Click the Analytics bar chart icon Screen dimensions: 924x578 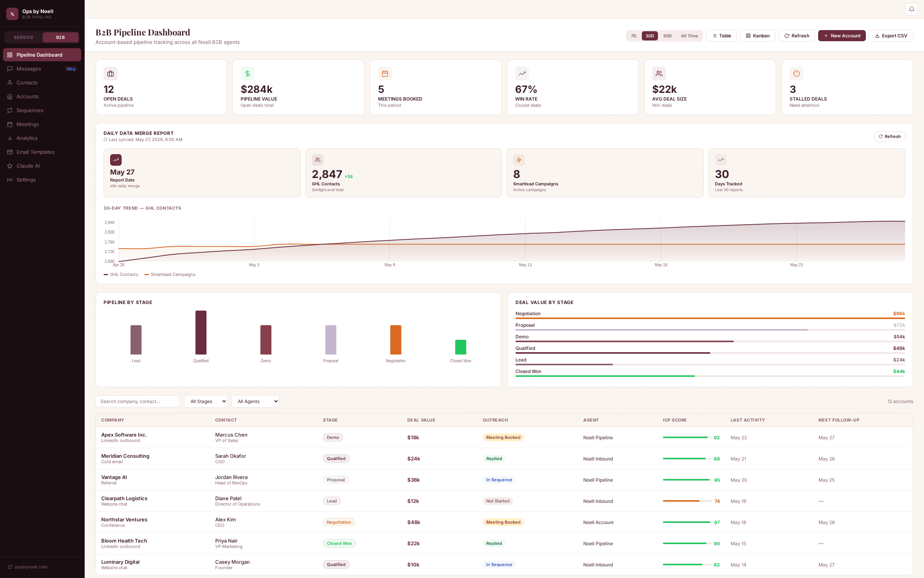point(10,138)
